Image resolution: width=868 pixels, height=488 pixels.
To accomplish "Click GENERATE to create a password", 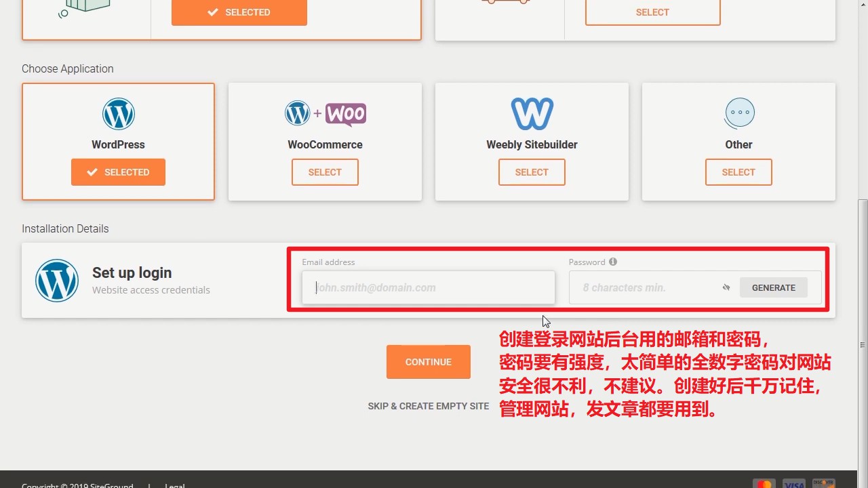I will click(773, 287).
